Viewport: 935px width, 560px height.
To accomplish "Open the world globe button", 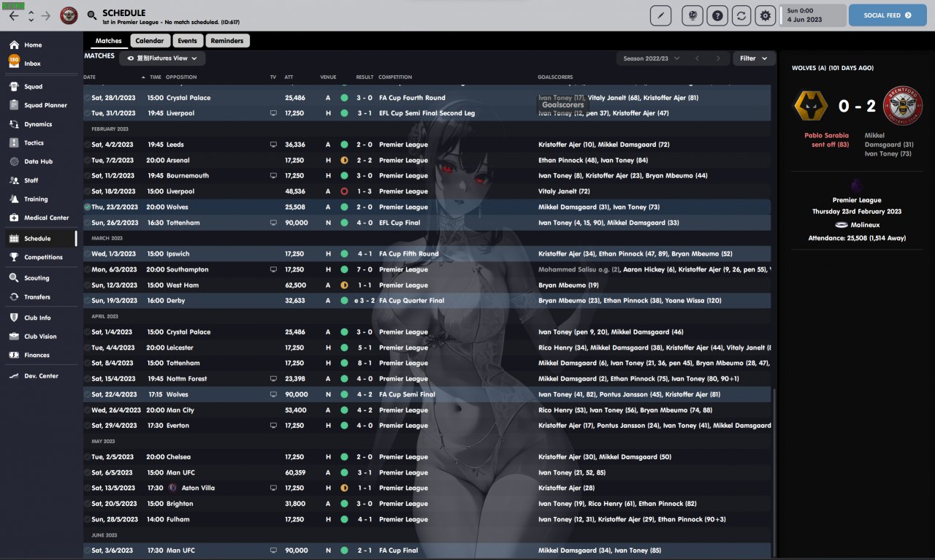I will (692, 15).
